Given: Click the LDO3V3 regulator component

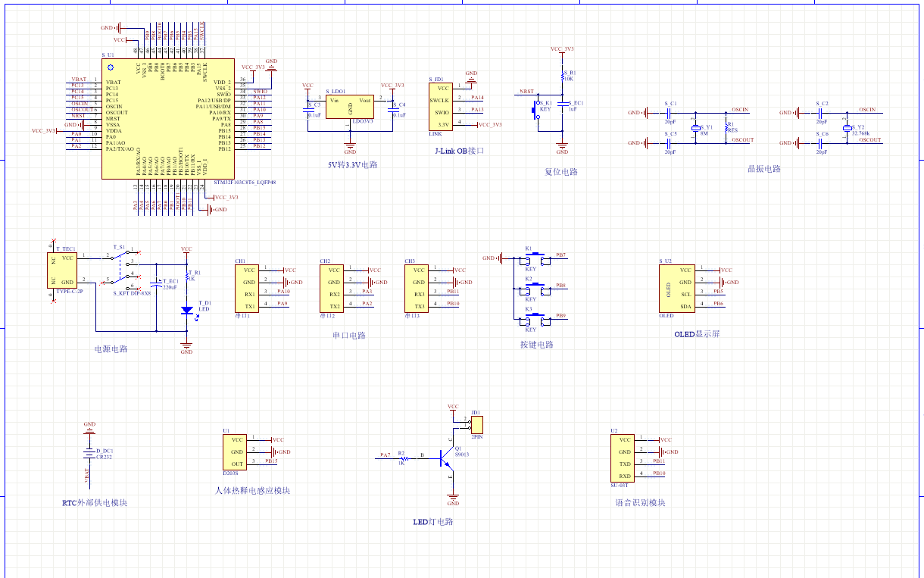Looking at the screenshot, I should (x=350, y=105).
